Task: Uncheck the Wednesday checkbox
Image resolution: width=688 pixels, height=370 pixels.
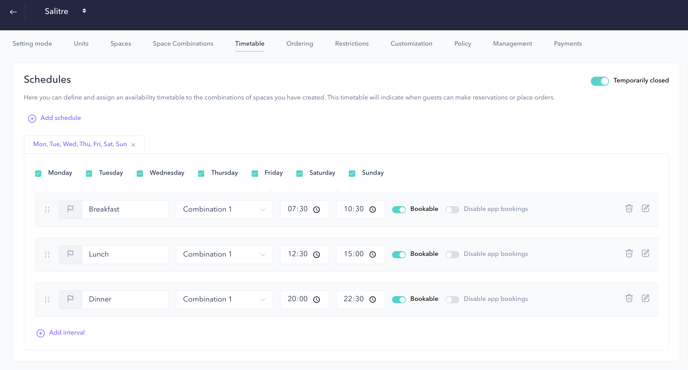Action: (x=140, y=173)
